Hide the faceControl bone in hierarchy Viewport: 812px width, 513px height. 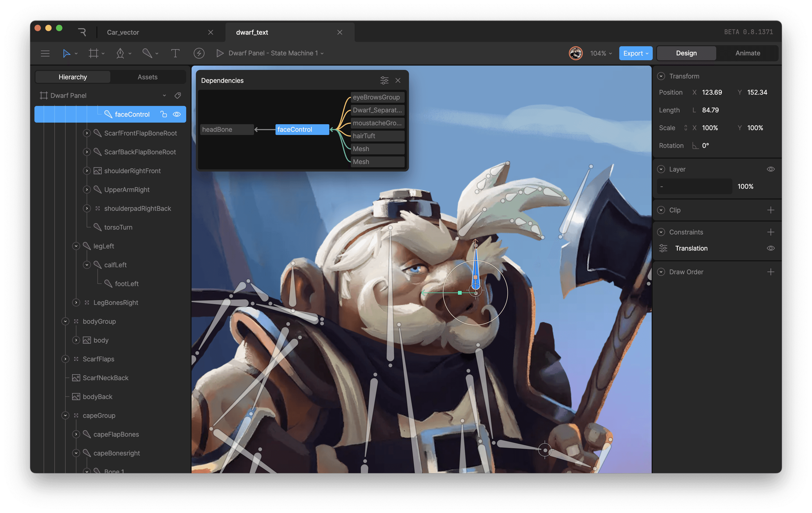pos(177,114)
